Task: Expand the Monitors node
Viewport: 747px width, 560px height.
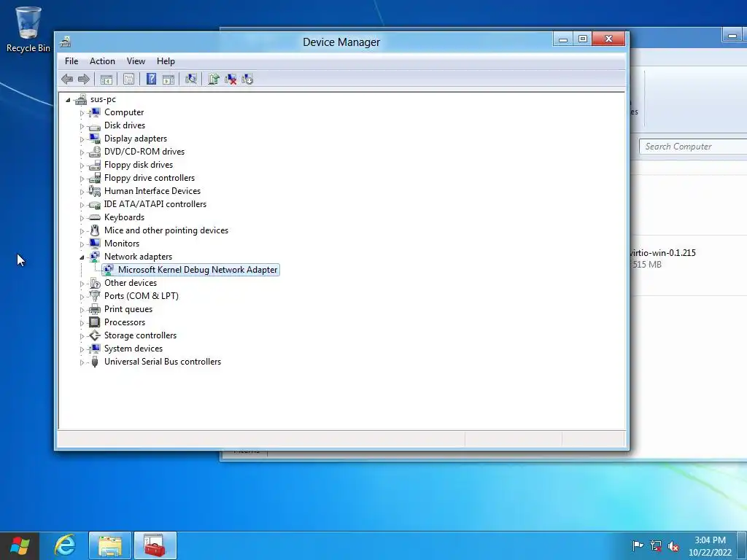Action: (x=82, y=244)
